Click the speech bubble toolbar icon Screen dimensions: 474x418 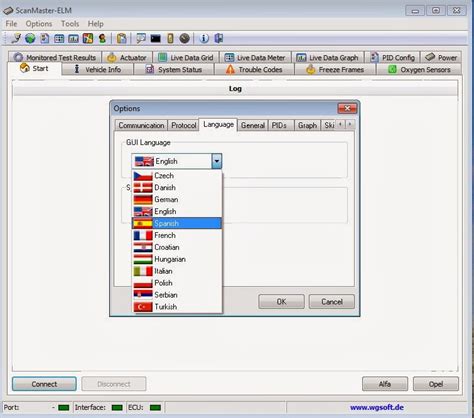tap(141, 39)
